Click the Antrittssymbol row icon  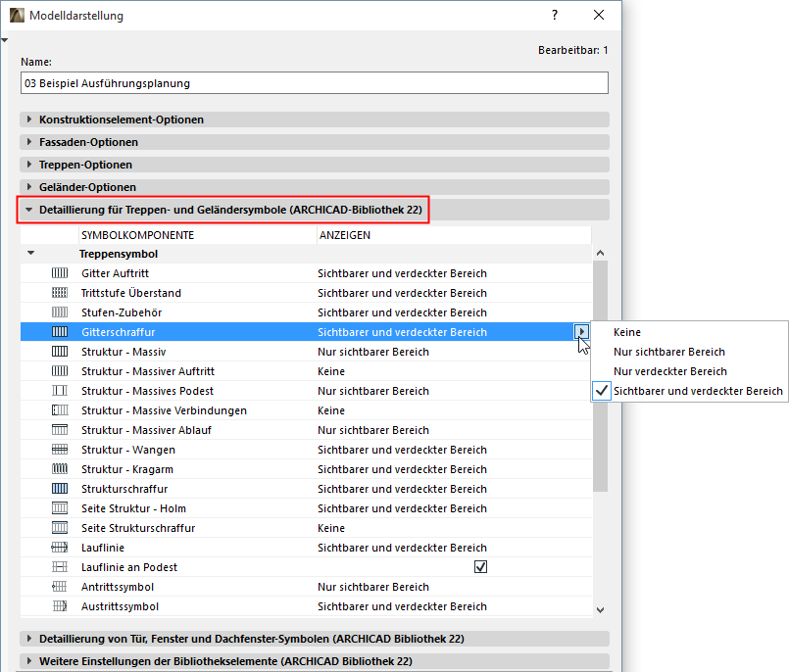[60, 587]
